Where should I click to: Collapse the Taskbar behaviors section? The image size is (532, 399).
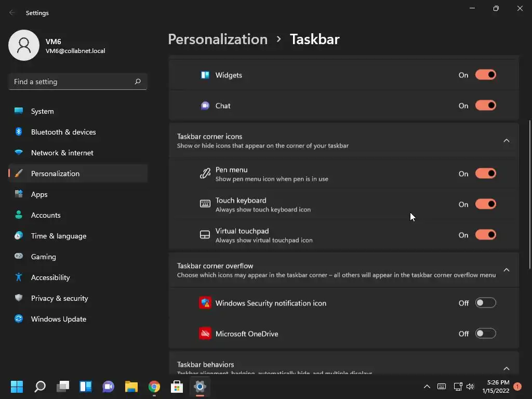(506, 368)
